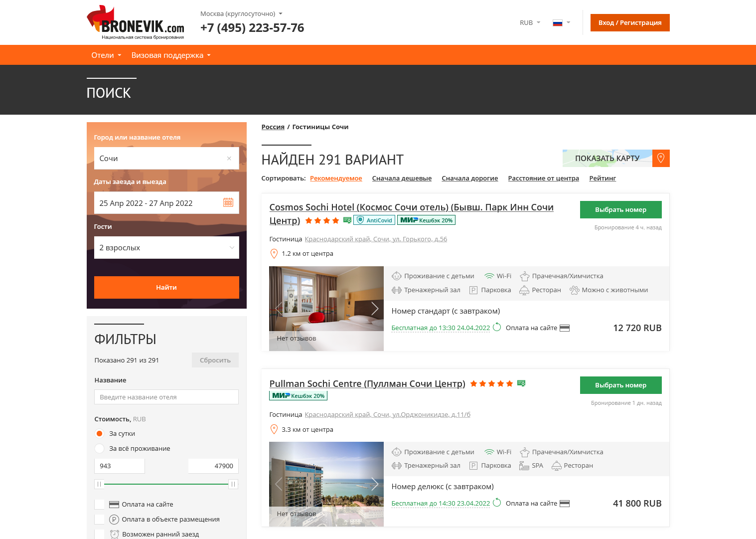The height and width of the screenshot is (539, 756).
Task: Select the За всё проживание radio button
Action: pos(100,448)
